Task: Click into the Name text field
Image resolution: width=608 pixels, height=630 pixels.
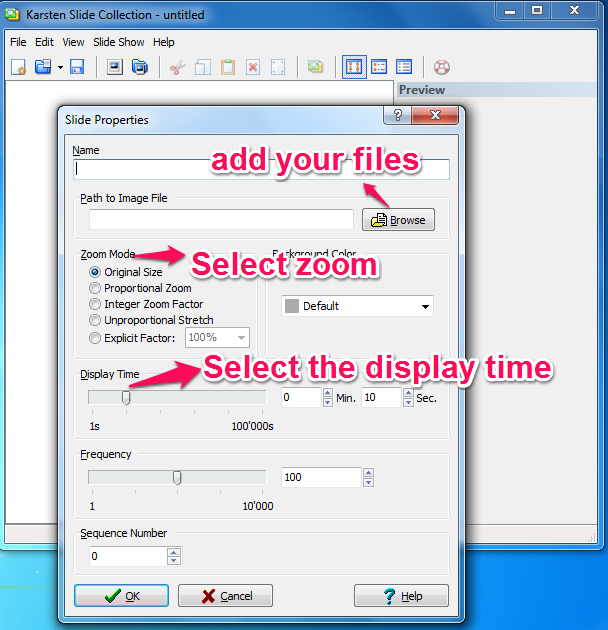Action: (x=261, y=169)
